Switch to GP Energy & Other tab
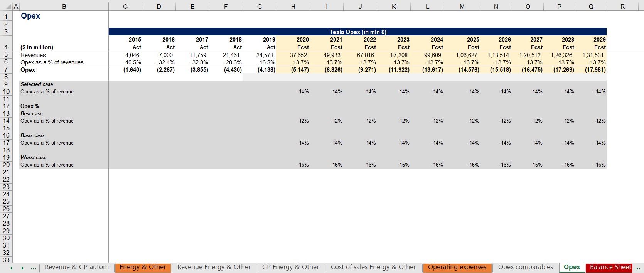 coord(290,267)
